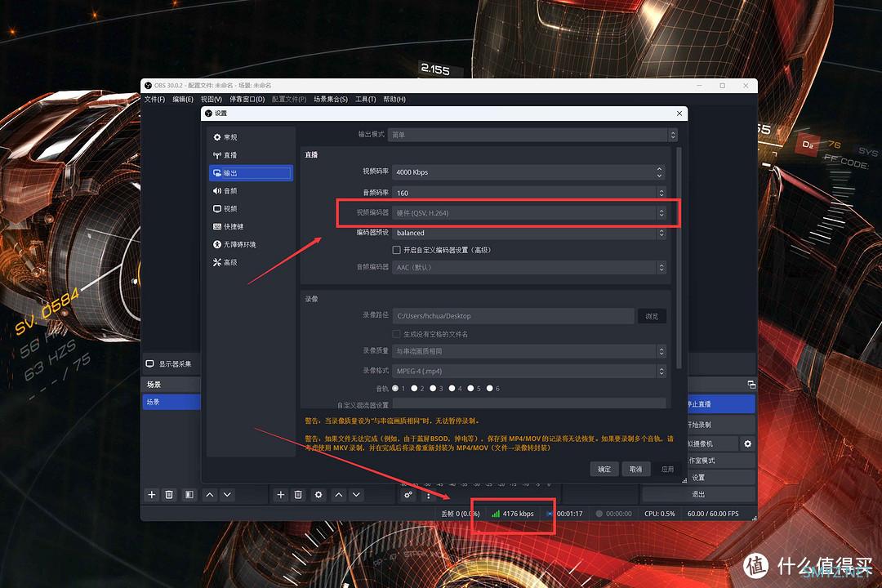Screen dimensions: 882x588
Task: Click 浏览 to browse recording path
Action: pyautogui.click(x=652, y=316)
